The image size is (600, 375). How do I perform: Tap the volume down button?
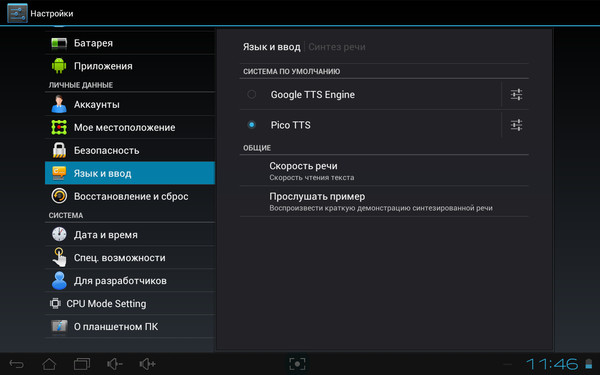click(114, 364)
